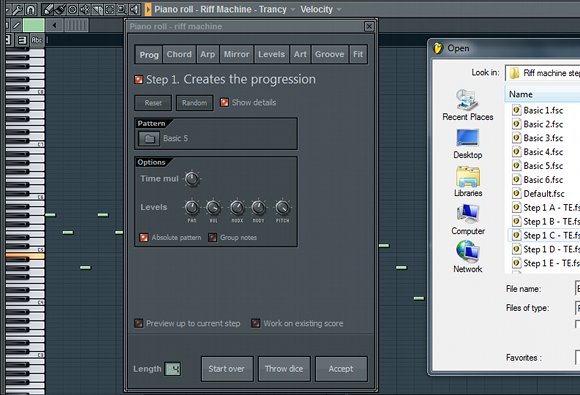Click the slanted line icon beside green swatch
This screenshot has height=395, width=580.
pos(16,25)
